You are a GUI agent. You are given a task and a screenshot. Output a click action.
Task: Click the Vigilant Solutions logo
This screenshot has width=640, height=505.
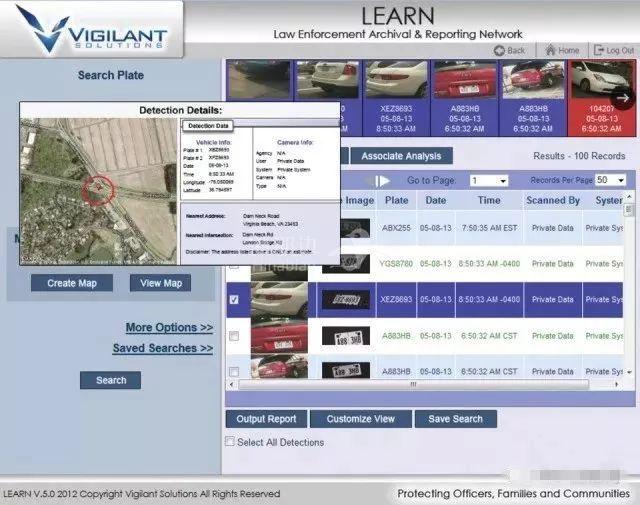tap(92, 29)
